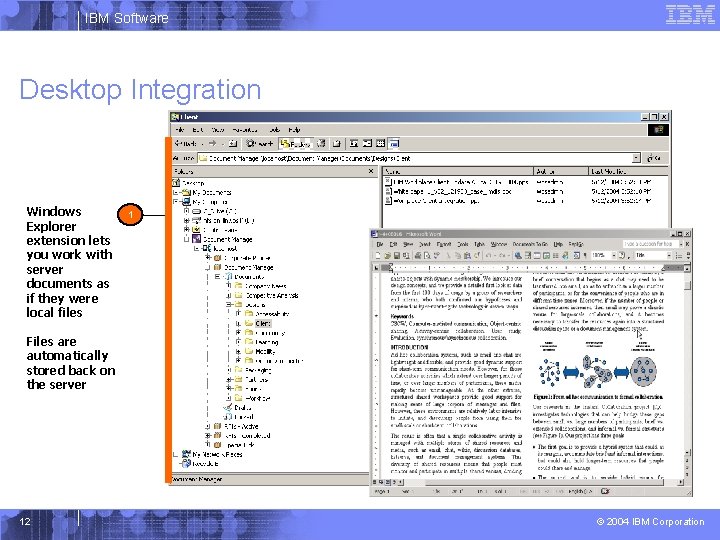Click the Save icon in Word toolbar
The image size is (720, 540).
396,255
